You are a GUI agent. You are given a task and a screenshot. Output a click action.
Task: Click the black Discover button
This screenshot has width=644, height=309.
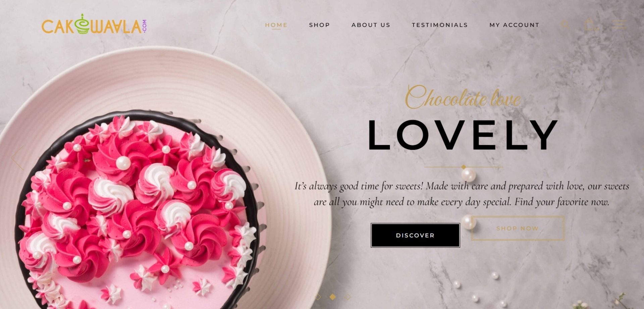[415, 235]
